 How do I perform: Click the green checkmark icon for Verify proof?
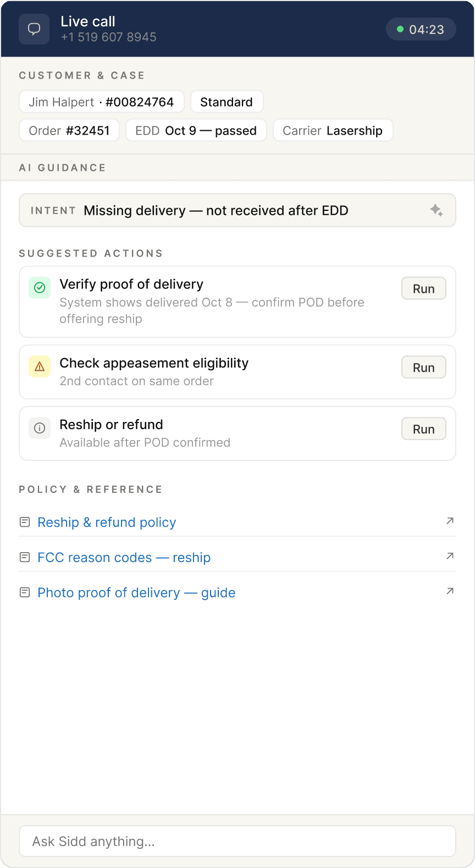point(40,287)
